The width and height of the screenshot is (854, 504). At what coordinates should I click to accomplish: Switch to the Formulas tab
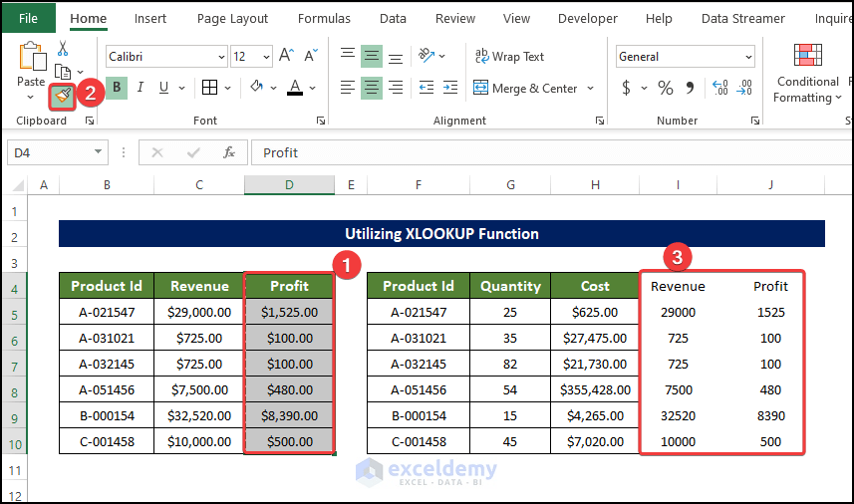324,19
